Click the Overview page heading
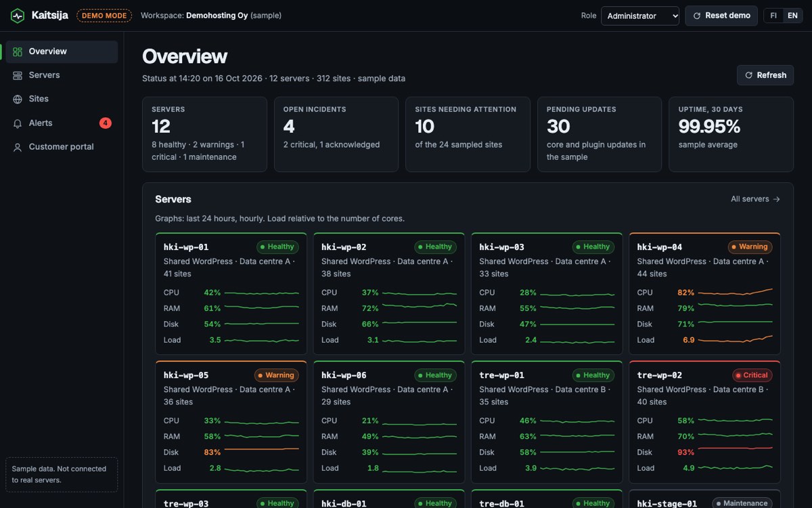Screen dimensions: 812x508 185,56
